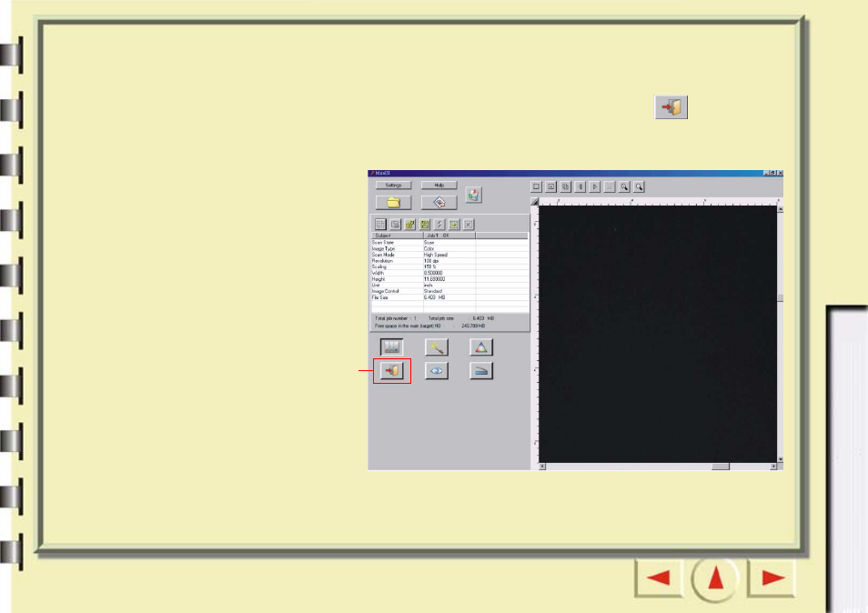Image resolution: width=868 pixels, height=613 pixels.
Task: Click the vertical scrollbar thumb beside preview
Action: (781, 298)
